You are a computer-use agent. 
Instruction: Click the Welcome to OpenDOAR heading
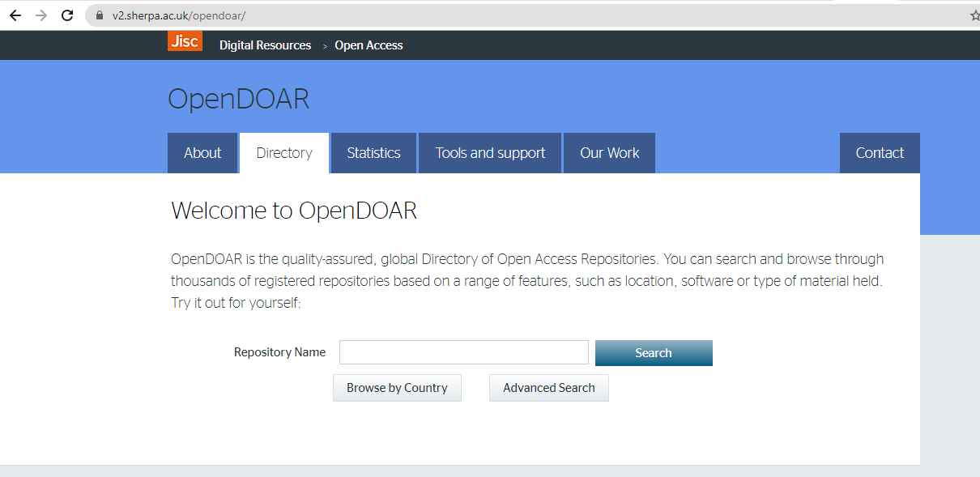coord(294,211)
